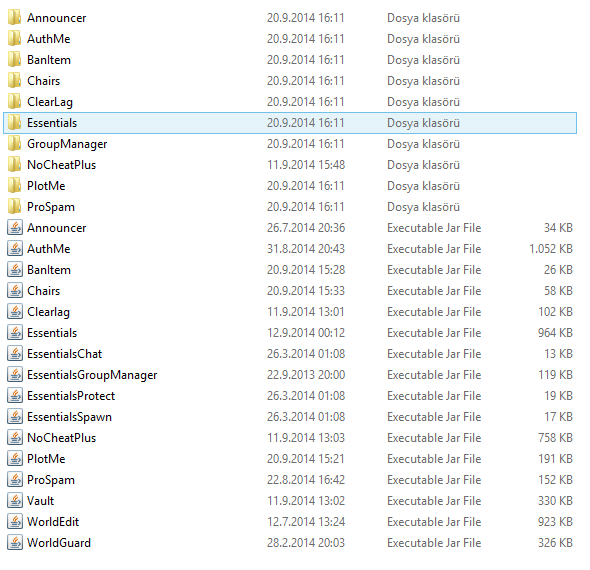Click the AuthMe folder icon
Screen dimensions: 590x570
(x=14, y=39)
